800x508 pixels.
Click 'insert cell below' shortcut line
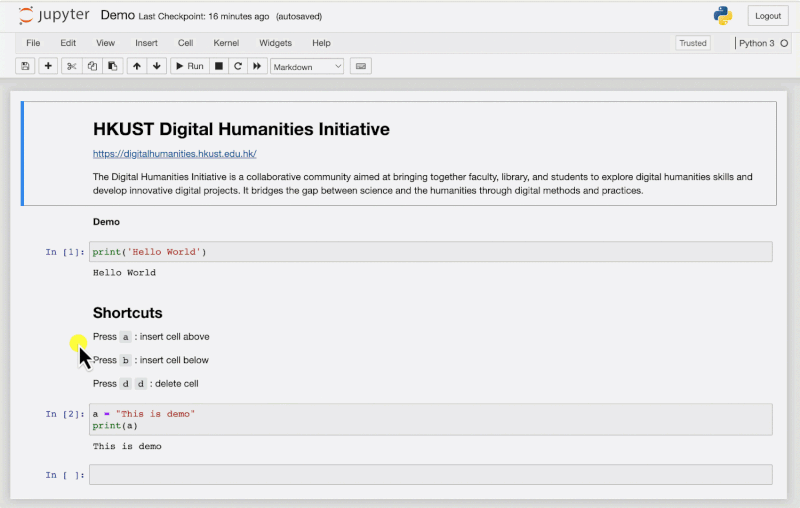coord(151,360)
